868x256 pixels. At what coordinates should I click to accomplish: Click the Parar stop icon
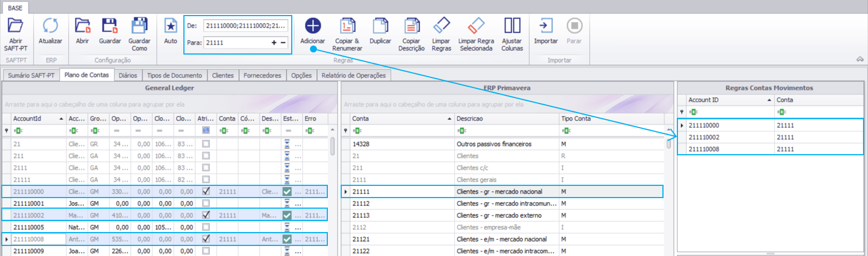[x=574, y=26]
